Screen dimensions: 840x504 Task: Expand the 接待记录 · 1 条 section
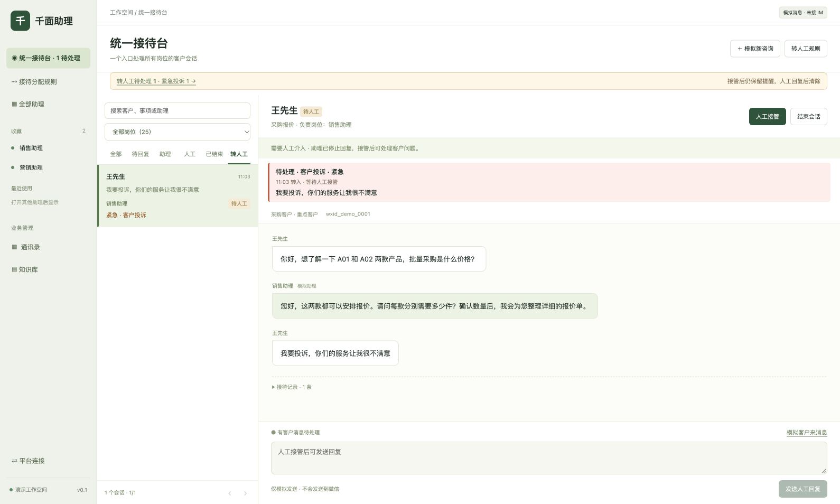pyautogui.click(x=292, y=387)
